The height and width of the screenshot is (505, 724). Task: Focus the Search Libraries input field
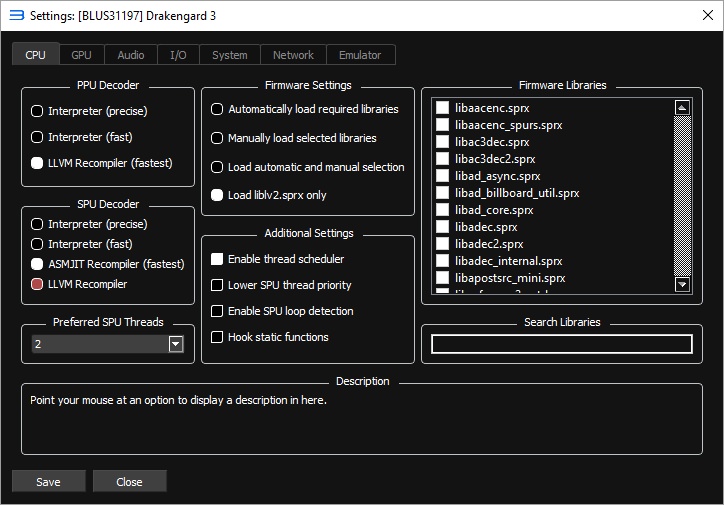click(561, 344)
